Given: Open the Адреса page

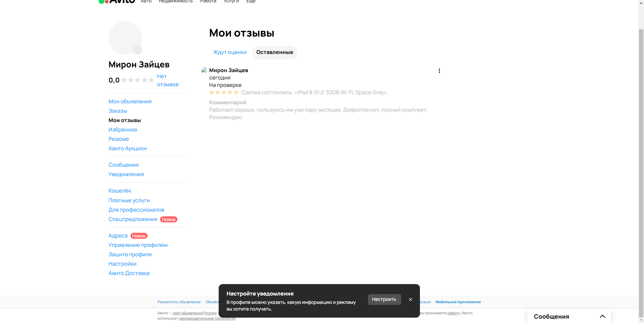Looking at the screenshot, I should click(118, 236).
